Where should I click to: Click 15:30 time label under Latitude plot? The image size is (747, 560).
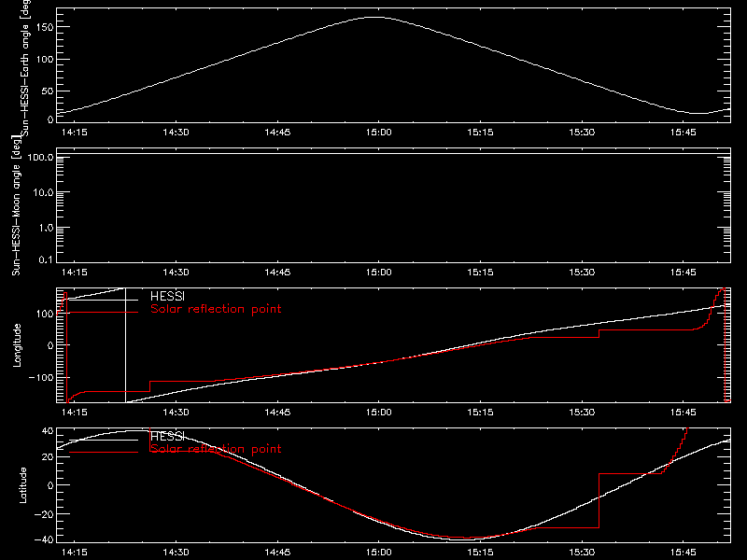[582, 553]
